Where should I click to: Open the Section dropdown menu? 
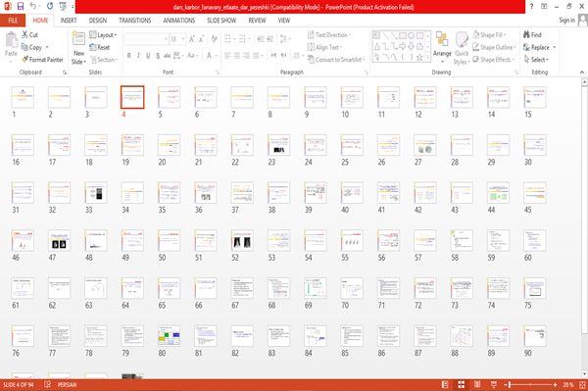(x=104, y=60)
